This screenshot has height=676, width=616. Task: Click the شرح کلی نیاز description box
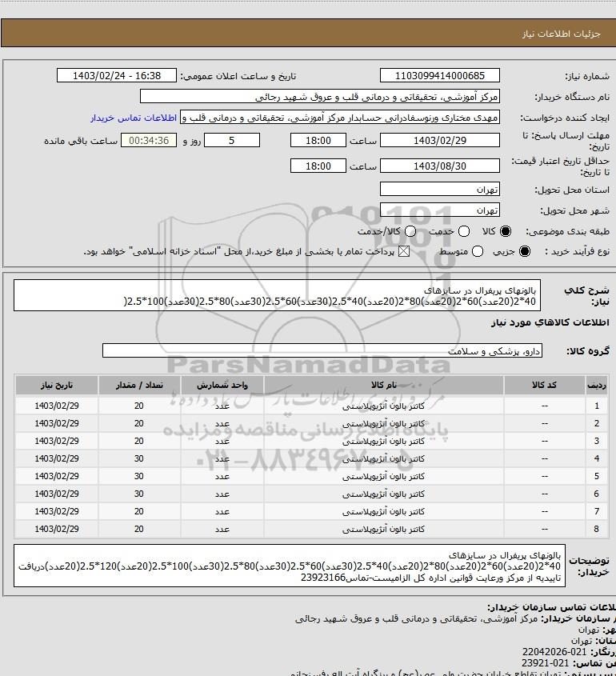277,295
